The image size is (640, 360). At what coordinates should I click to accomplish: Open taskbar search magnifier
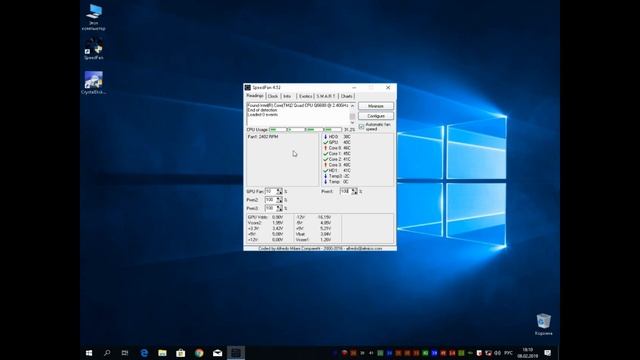(107, 353)
